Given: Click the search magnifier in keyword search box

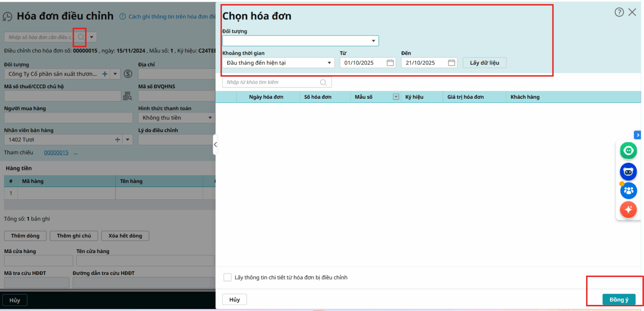Looking at the screenshot, I should click(x=323, y=82).
